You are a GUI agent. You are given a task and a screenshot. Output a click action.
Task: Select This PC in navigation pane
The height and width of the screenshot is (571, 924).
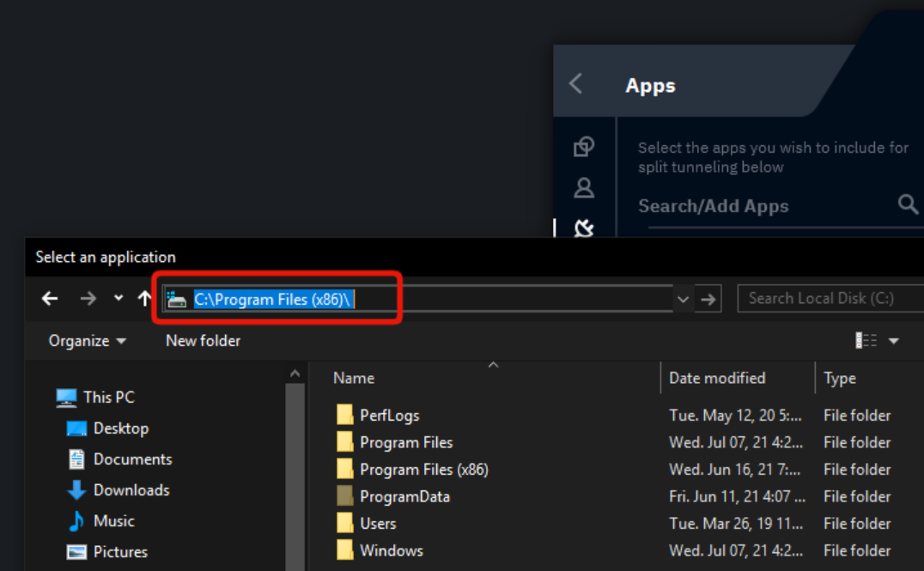[x=108, y=398]
